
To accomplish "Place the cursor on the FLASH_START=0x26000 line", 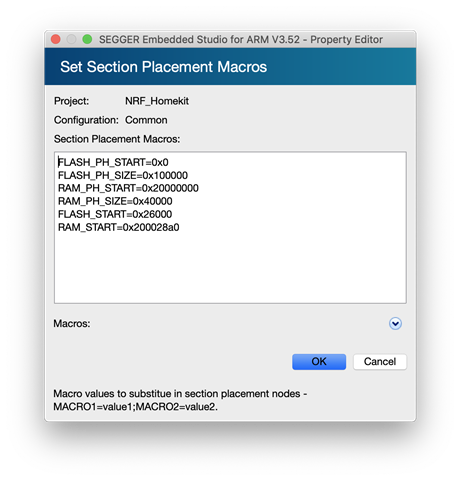I will point(115,214).
